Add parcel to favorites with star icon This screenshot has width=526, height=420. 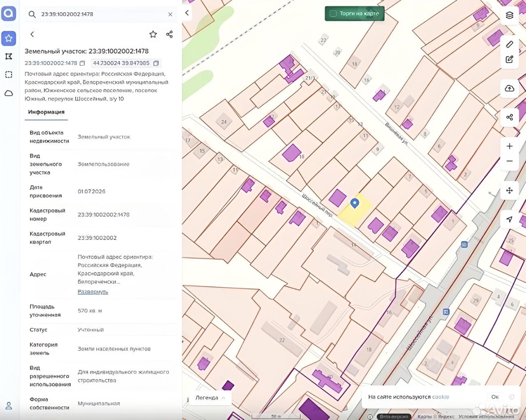tap(153, 34)
